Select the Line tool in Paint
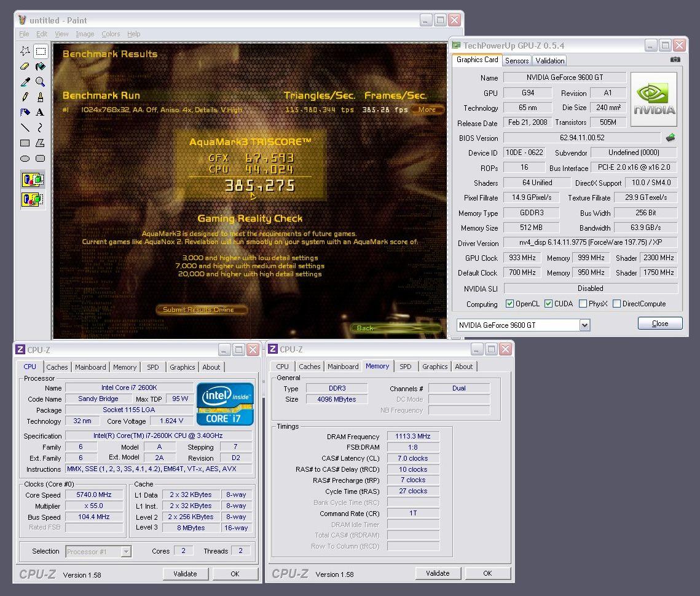Image resolution: width=700 pixels, height=596 pixels. coord(25,128)
